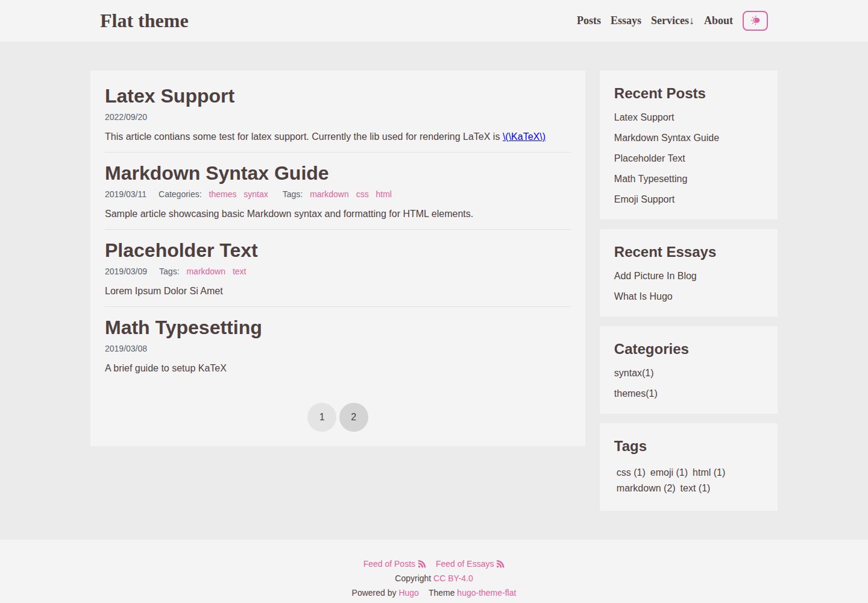Open the Posts nav menu item
The image size is (868, 603).
(x=589, y=21)
